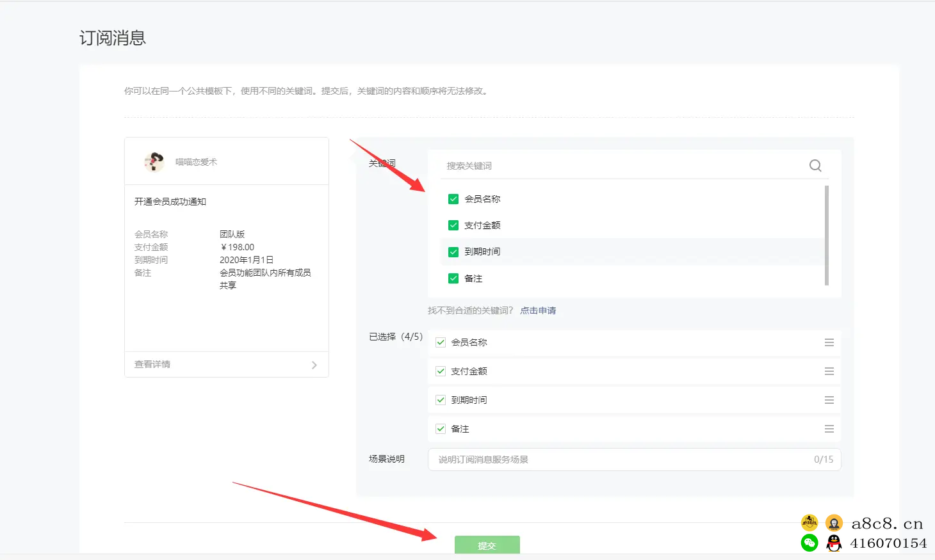The width and height of the screenshot is (935, 560).
Task: Click the search magnifier icon
Action: 815,166
